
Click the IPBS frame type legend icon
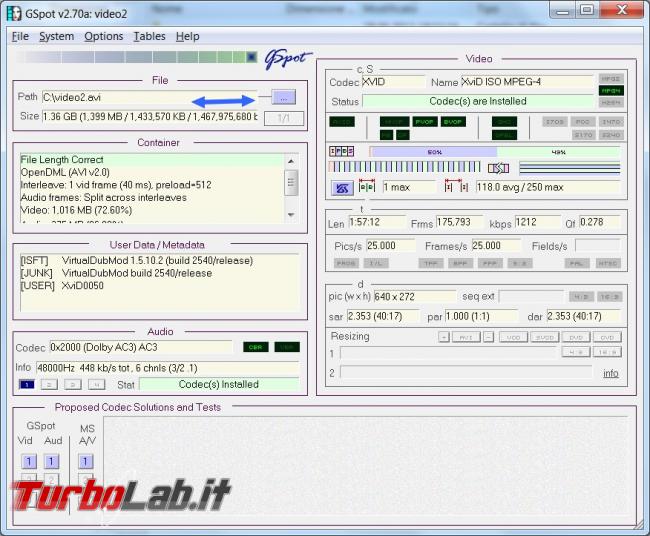pos(342,151)
